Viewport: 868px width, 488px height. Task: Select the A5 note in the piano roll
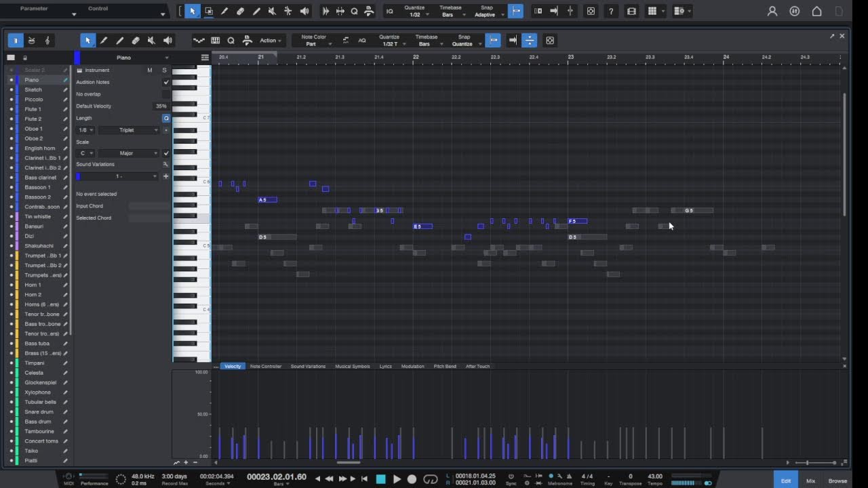[x=268, y=200]
